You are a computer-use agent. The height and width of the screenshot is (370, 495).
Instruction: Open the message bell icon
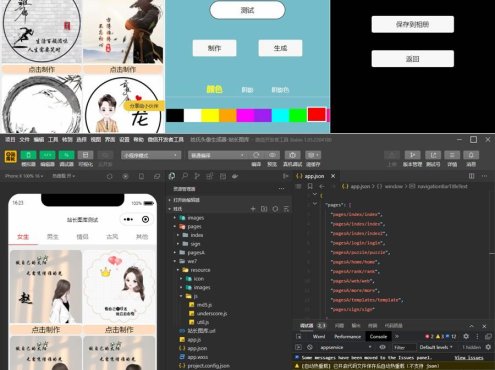(x=471, y=155)
